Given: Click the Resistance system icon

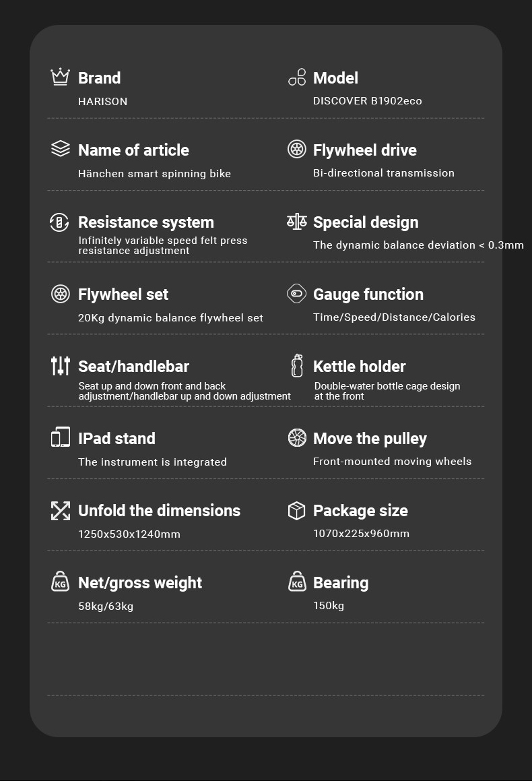Looking at the screenshot, I should [59, 222].
